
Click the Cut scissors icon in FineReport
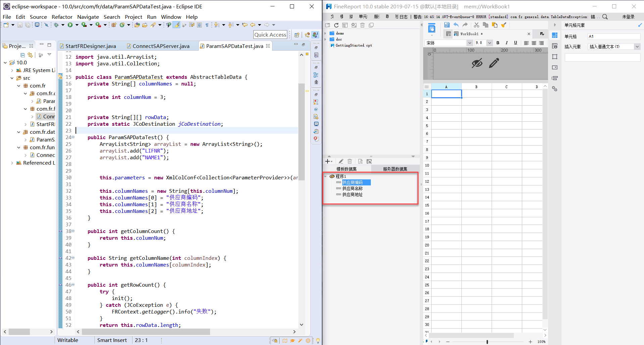(476, 25)
